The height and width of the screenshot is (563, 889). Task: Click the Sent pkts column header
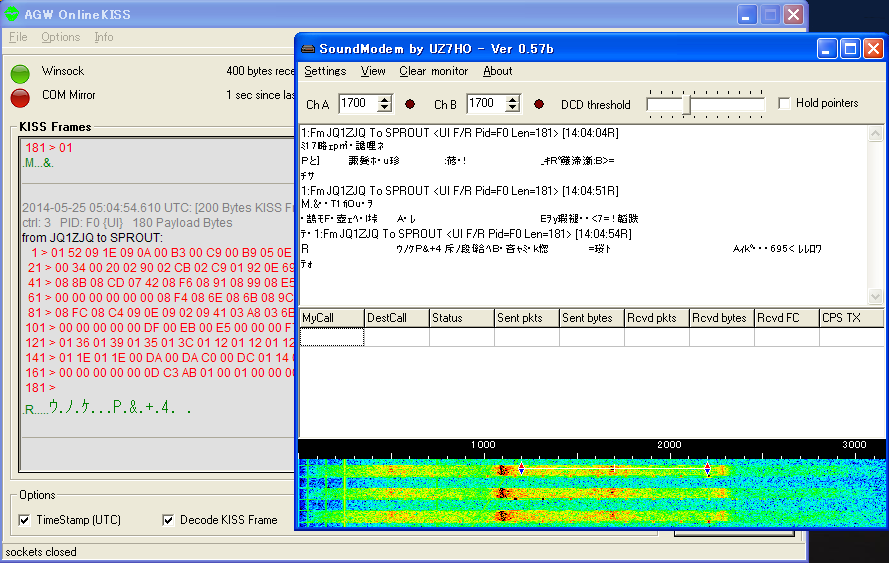pos(527,318)
